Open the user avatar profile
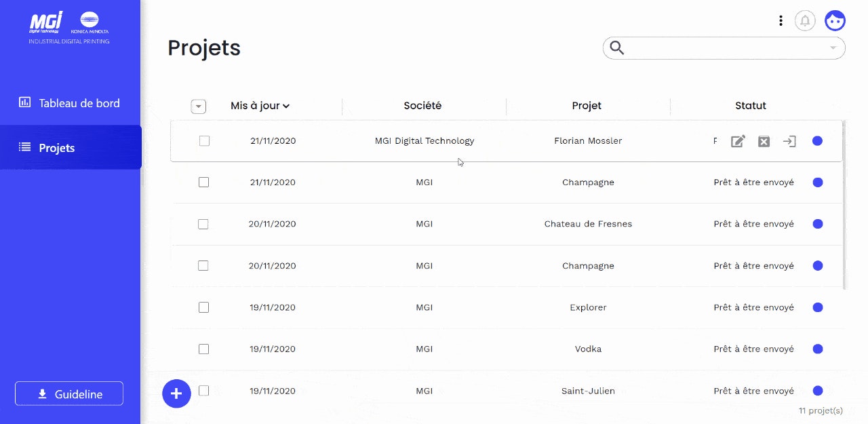868x424 pixels. pos(835,21)
